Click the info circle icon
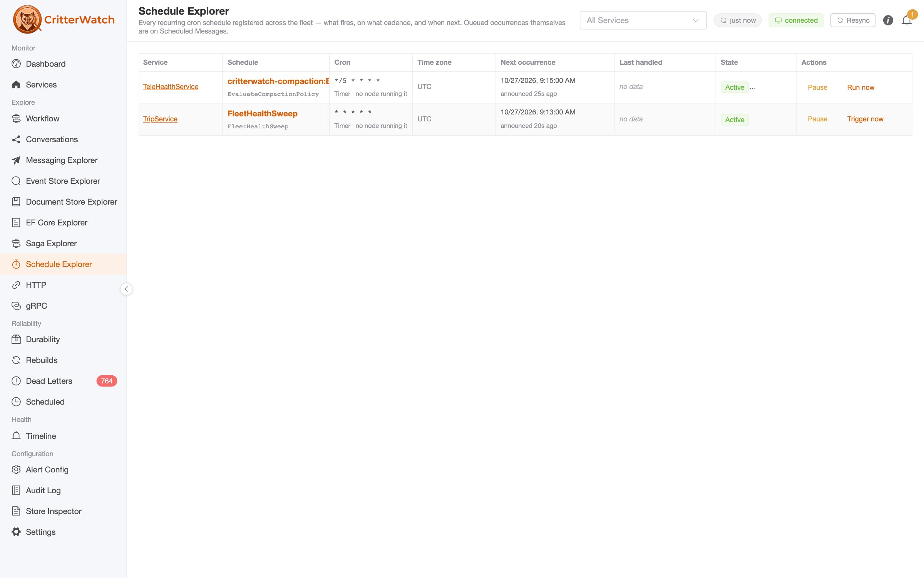The width and height of the screenshot is (924, 578). click(888, 20)
